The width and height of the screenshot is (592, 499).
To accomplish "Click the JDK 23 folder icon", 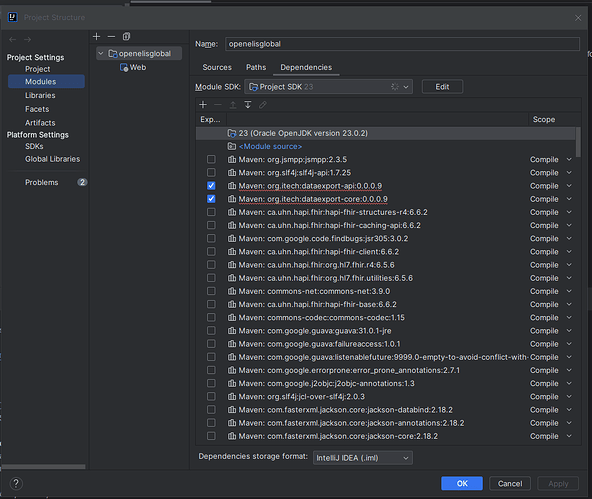I will (232, 133).
